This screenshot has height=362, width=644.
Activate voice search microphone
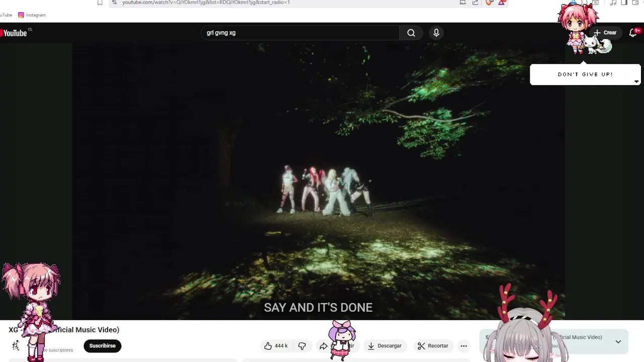[x=436, y=33]
